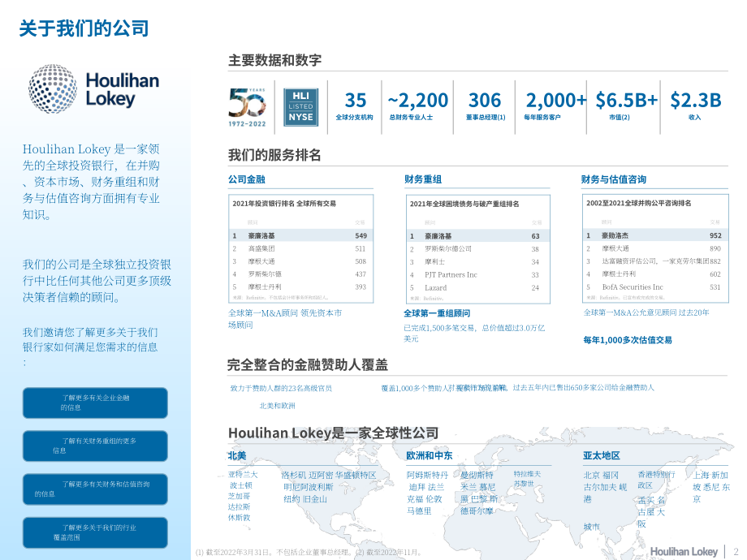Click 2002至2021全球并购公平咨询排名 table title
Image resolution: width=747 pixels, height=560 pixels.
(x=639, y=203)
